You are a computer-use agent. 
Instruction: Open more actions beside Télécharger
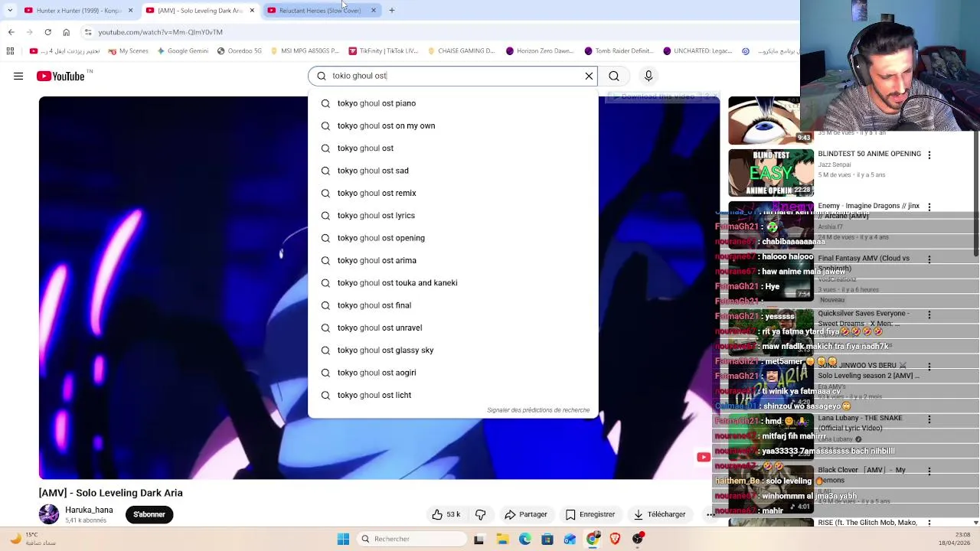[x=710, y=514]
